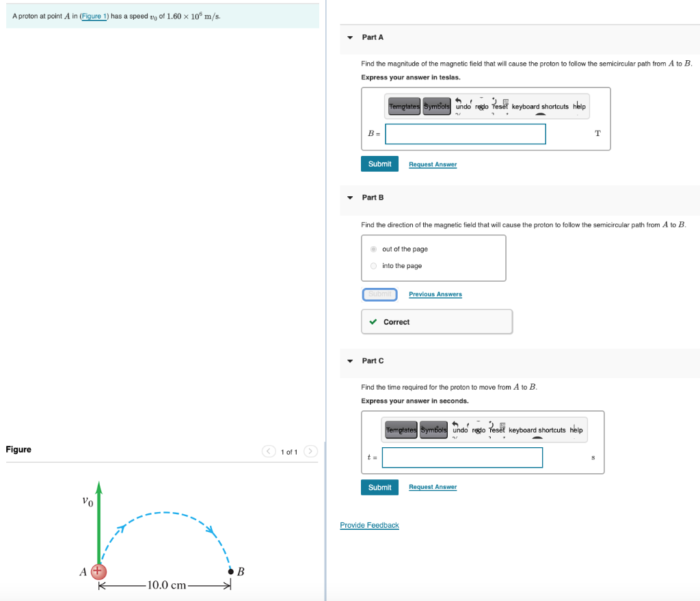Click the redo icon in Part C toolbar
Image resolution: width=700 pixels, height=601 pixels.
(480, 429)
